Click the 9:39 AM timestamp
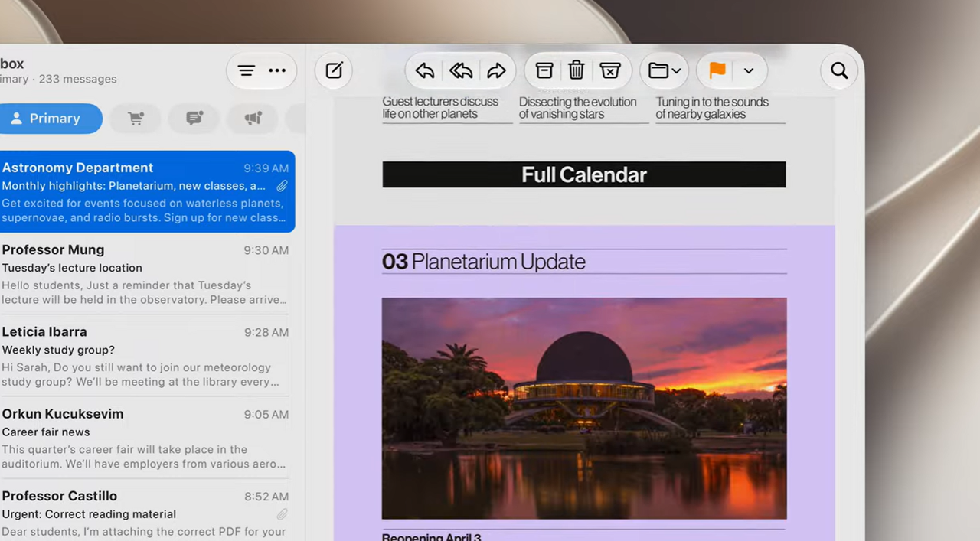This screenshot has width=980, height=541. pyautogui.click(x=266, y=168)
